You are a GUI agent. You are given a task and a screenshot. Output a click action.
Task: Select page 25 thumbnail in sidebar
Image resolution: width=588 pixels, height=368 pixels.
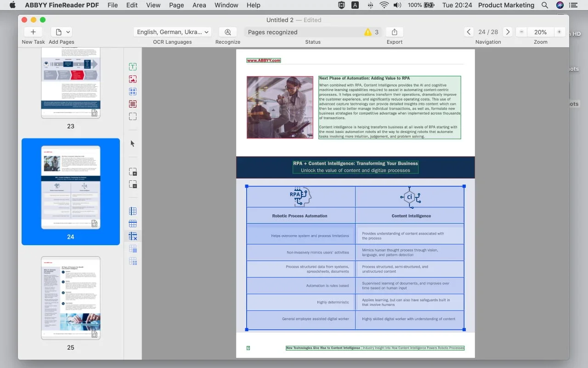pyautogui.click(x=71, y=298)
